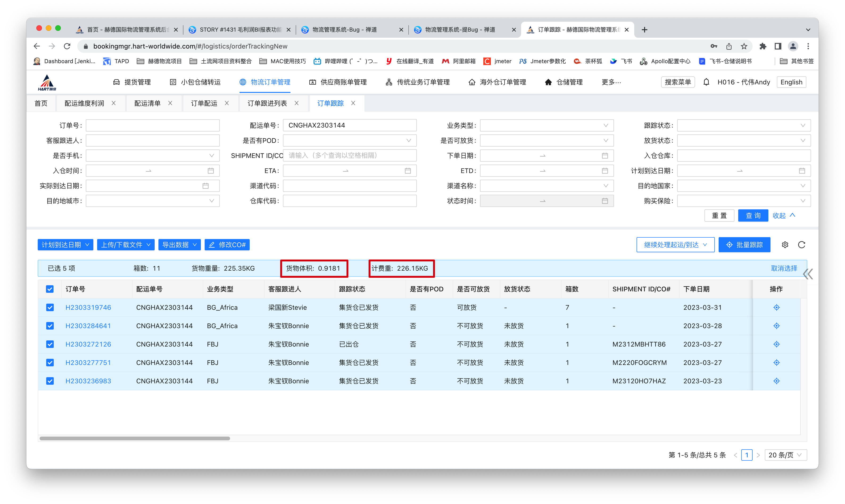845x504 pixels.
Task: Switch to the 订单配送 tab
Action: [204, 103]
